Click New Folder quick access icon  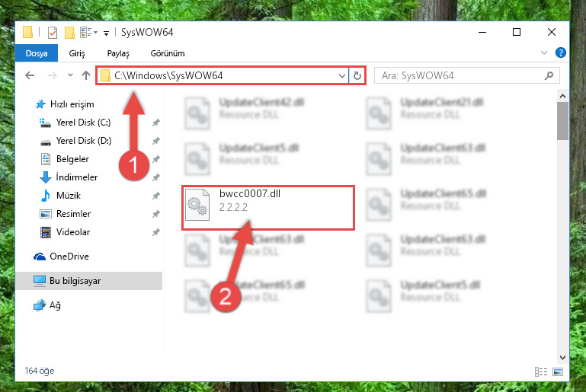(x=69, y=33)
